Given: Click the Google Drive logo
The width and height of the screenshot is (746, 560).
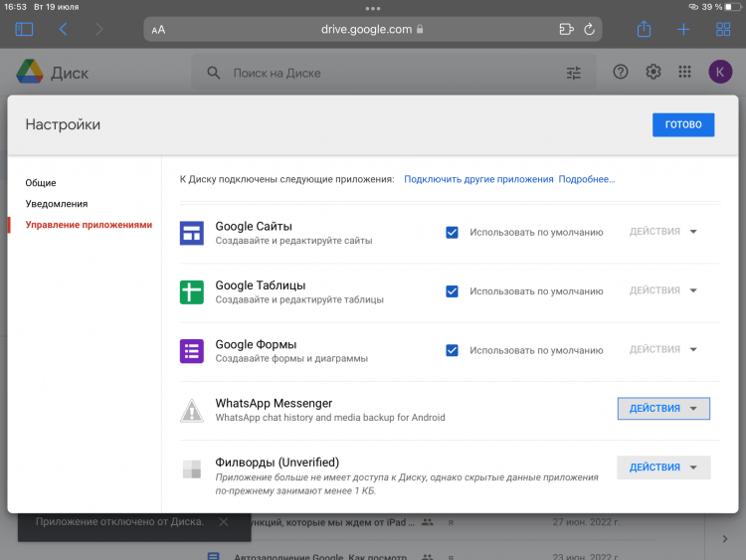Looking at the screenshot, I should point(30,72).
